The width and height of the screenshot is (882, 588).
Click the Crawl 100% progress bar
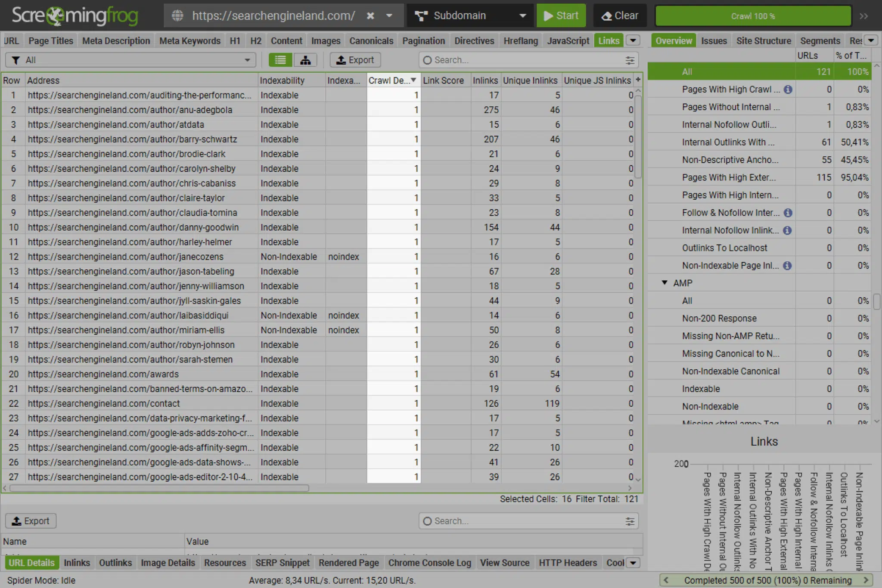tap(753, 15)
